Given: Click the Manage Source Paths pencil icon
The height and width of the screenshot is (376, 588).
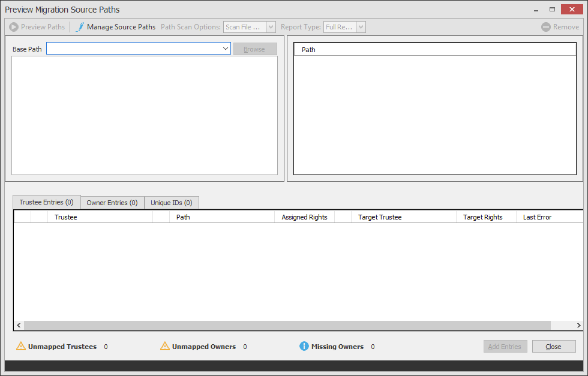Looking at the screenshot, I should pyautogui.click(x=80, y=27).
